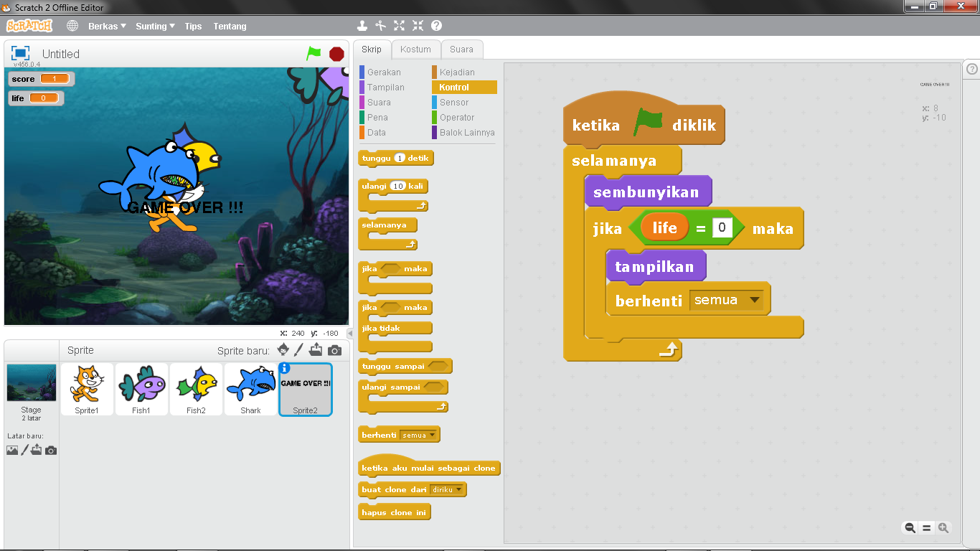Paint a new backdrop under Latar baru
The width and height of the screenshot is (980, 551).
(x=24, y=449)
